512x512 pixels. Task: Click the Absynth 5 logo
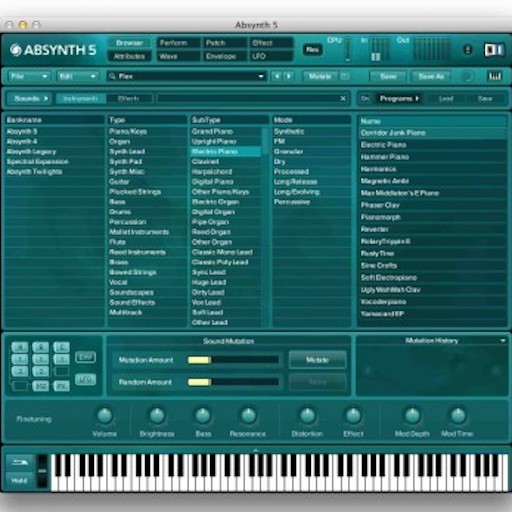click(53, 50)
